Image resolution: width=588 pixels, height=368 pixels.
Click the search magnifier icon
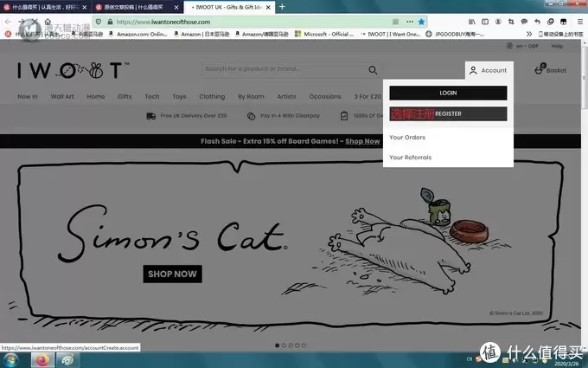point(373,70)
